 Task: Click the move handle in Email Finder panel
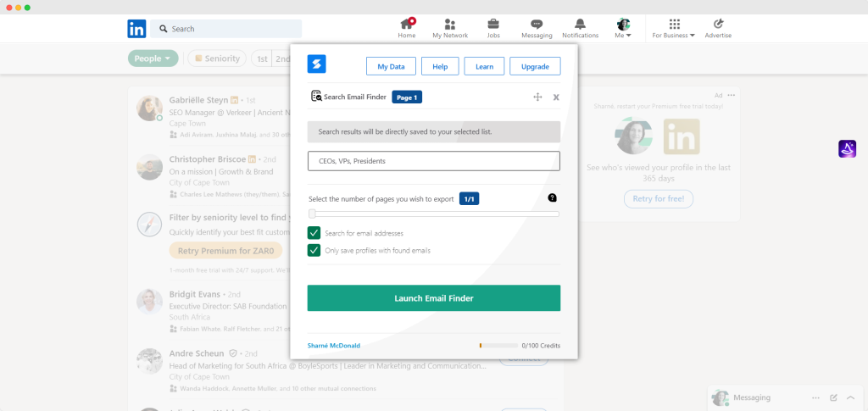537,97
